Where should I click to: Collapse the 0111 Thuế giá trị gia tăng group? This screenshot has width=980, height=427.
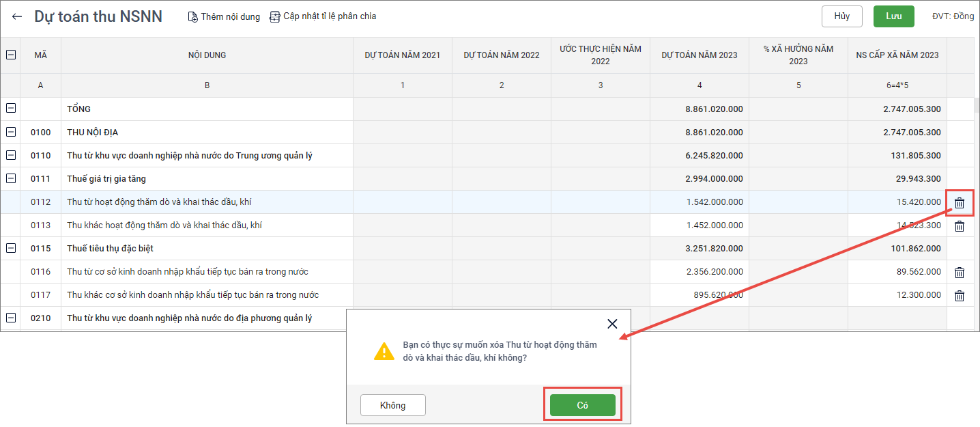tap(11, 178)
